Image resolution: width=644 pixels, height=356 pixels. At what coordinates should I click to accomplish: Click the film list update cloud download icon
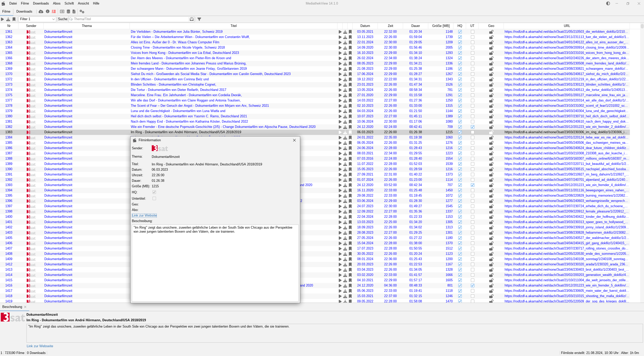[41, 12]
